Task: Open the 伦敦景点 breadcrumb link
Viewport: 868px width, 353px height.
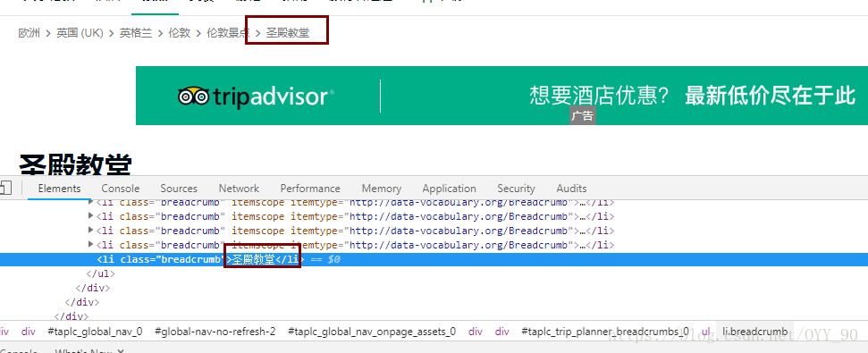Action: click(x=228, y=33)
